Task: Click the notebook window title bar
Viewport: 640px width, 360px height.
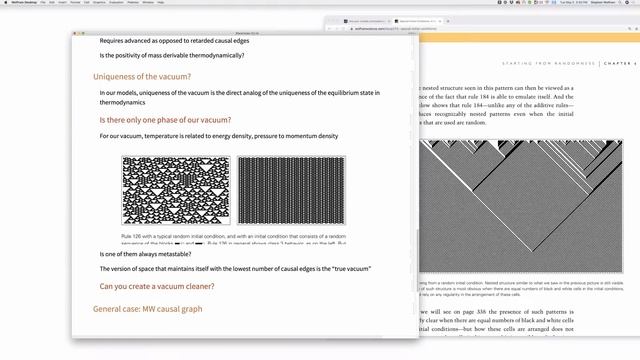Action: pos(246,33)
